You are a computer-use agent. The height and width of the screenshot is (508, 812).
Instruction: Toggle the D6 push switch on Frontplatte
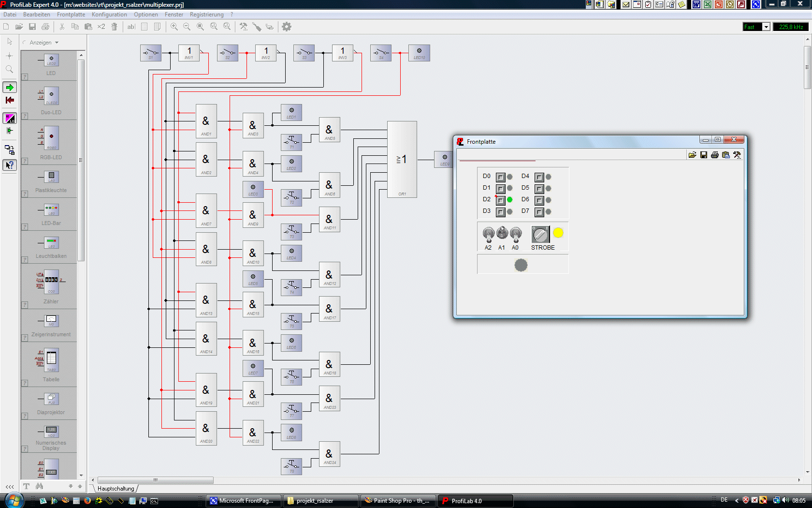coord(539,200)
